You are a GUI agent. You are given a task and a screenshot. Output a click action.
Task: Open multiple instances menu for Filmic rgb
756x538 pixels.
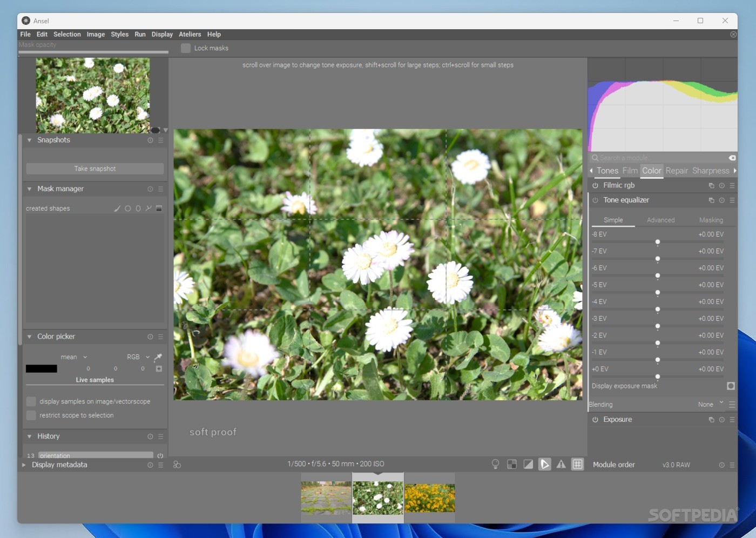711,185
